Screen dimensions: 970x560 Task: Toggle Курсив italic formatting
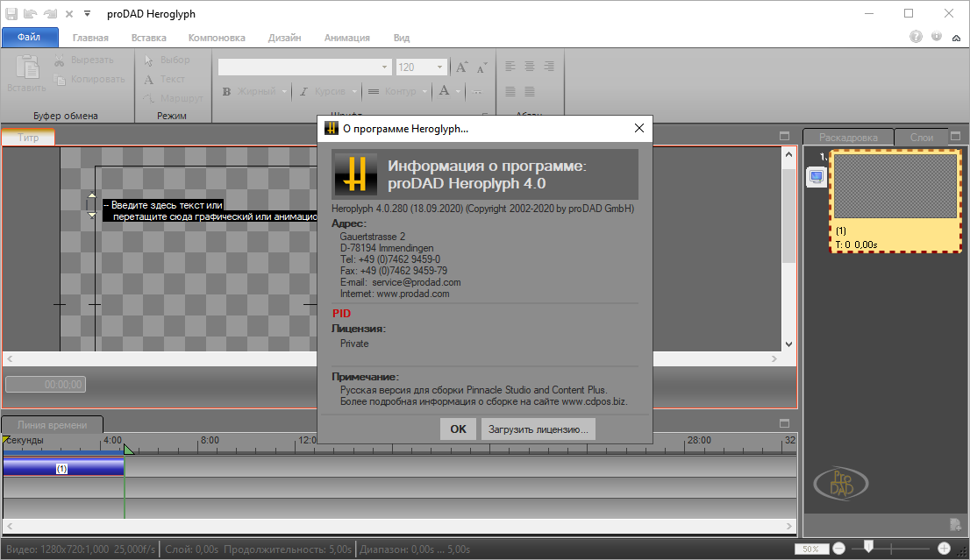point(323,91)
